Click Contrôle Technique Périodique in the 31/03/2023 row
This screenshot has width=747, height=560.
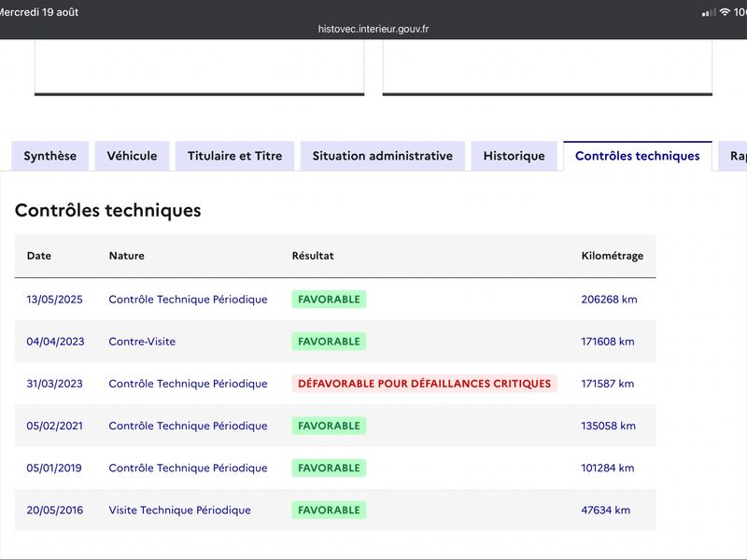[189, 384]
